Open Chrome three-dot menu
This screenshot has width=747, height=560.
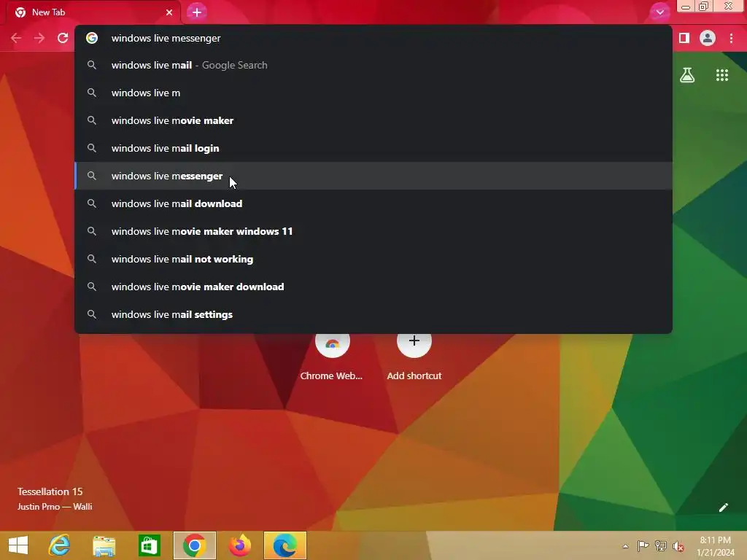pos(731,38)
